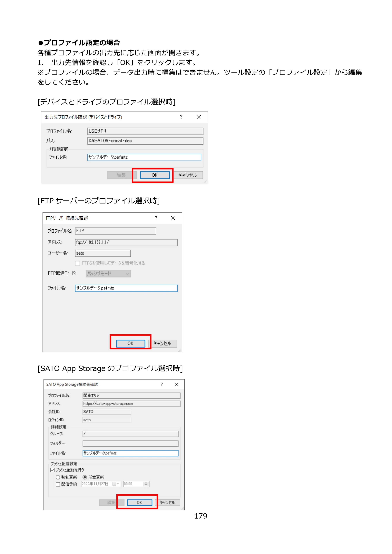392x554 pixels.
Task: Click the 会社ID field containing SATO
Action: (107, 412)
